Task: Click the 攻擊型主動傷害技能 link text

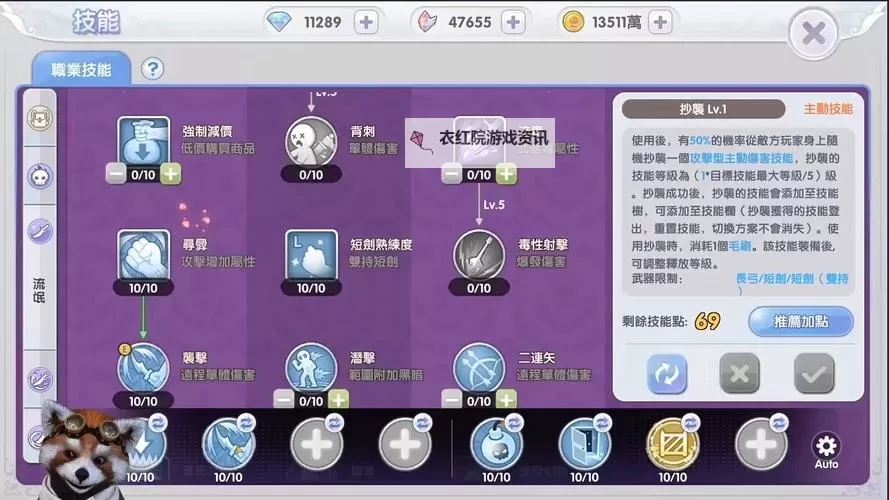Action: point(741,158)
